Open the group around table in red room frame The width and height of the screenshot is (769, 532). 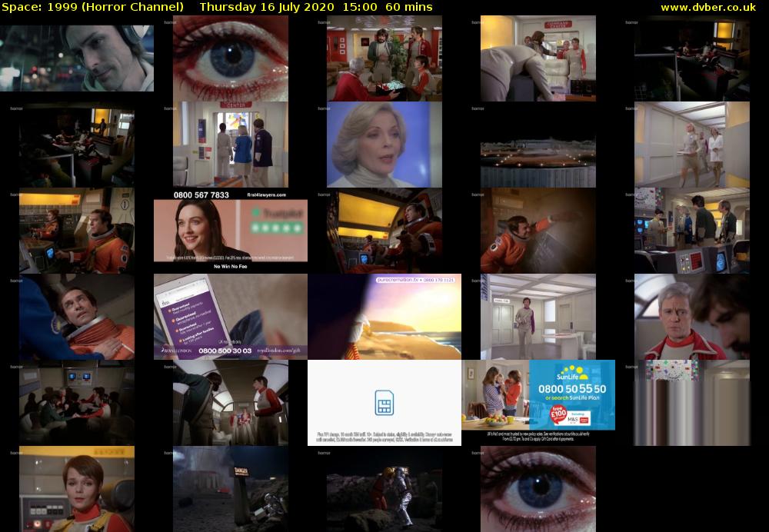click(384, 58)
